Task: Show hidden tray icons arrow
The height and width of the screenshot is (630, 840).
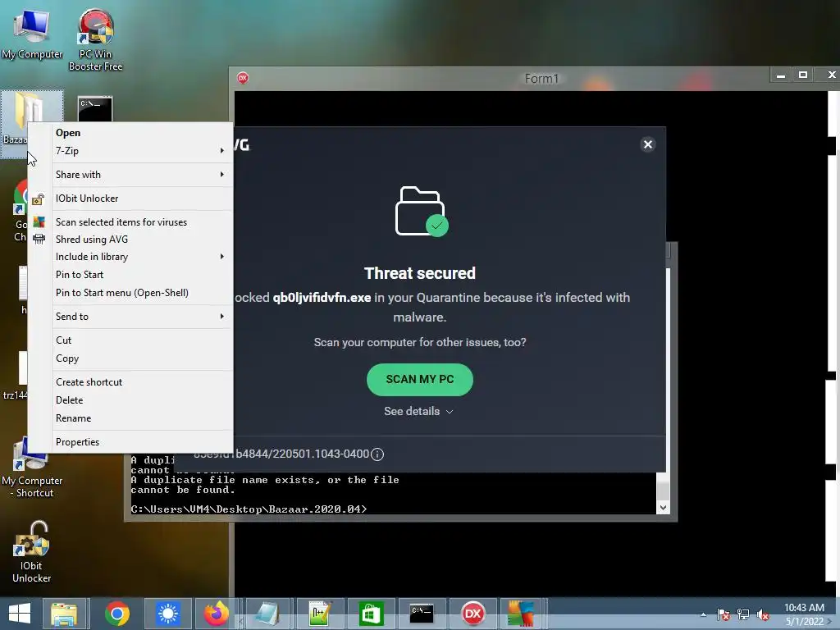Action: [703, 614]
